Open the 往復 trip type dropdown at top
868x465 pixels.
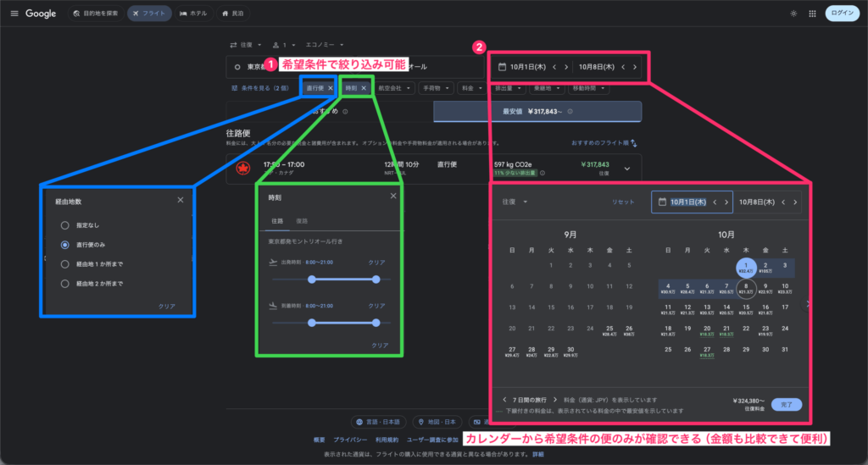tap(246, 45)
